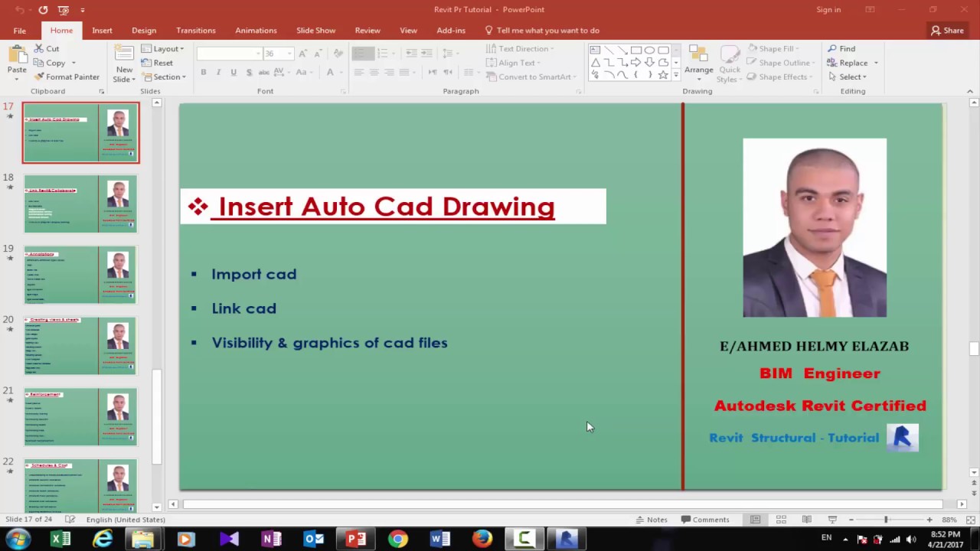The image size is (980, 551).
Task: Open the Google Chrome taskbar icon
Action: click(397, 539)
